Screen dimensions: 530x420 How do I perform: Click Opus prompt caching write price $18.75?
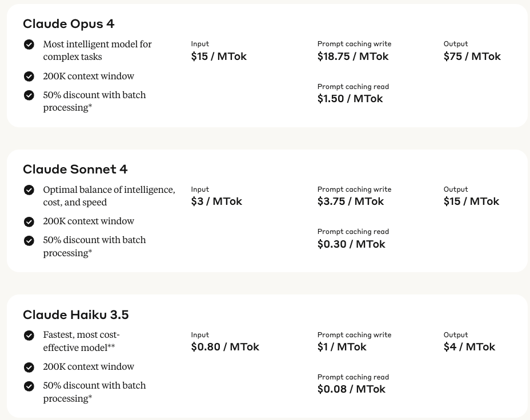[x=353, y=56]
